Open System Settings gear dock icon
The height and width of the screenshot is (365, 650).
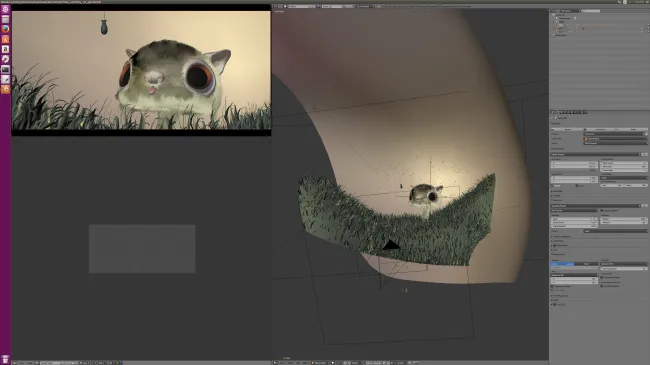pos(5,59)
